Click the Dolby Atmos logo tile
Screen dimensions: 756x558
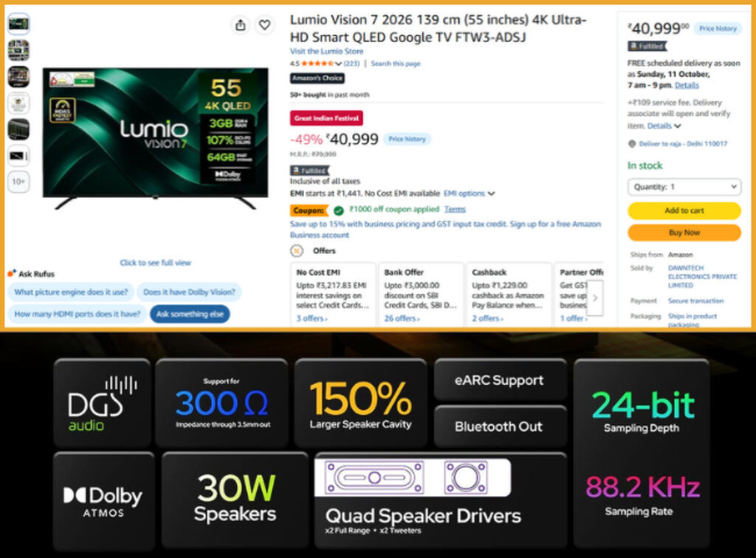[103, 501]
